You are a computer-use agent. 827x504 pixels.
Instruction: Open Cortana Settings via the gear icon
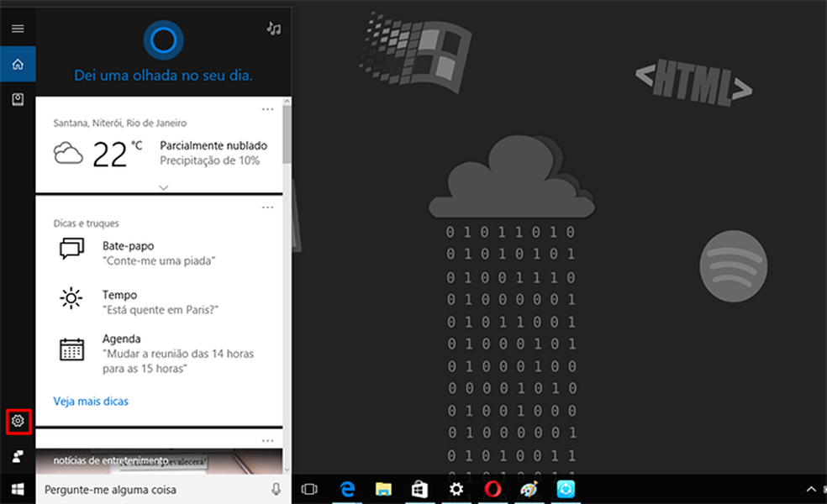click(18, 421)
